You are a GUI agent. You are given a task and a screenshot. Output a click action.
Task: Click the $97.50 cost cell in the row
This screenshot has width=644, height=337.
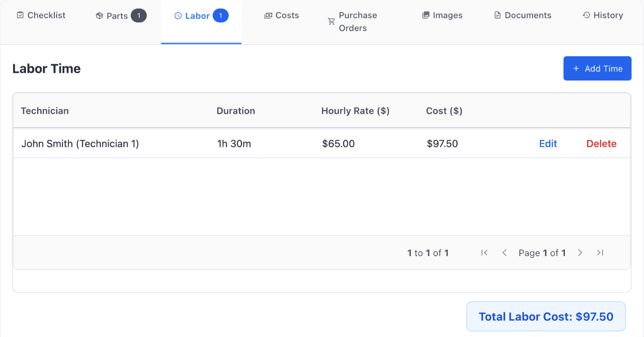coord(442,144)
